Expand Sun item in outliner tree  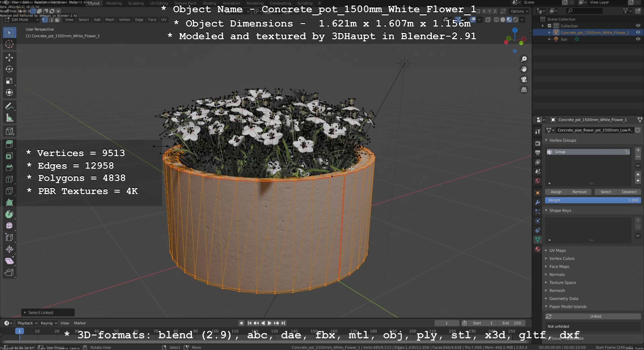[549, 39]
